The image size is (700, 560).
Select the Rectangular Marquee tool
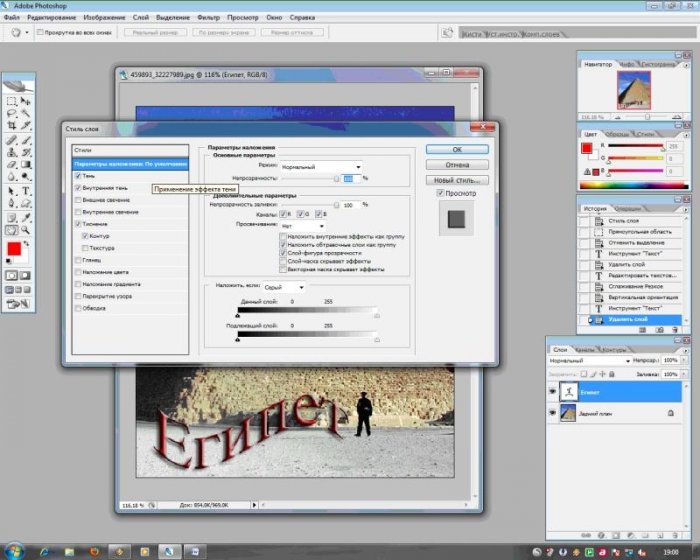[x=12, y=102]
